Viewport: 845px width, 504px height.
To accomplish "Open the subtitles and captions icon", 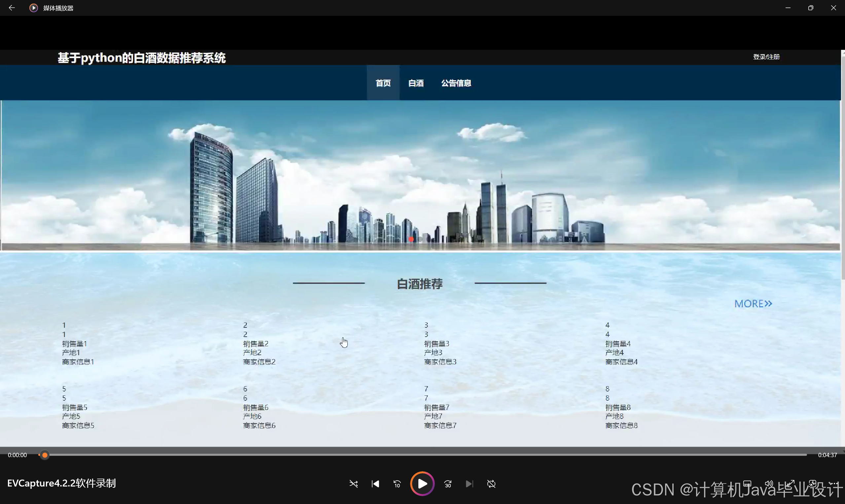I will [x=747, y=484].
